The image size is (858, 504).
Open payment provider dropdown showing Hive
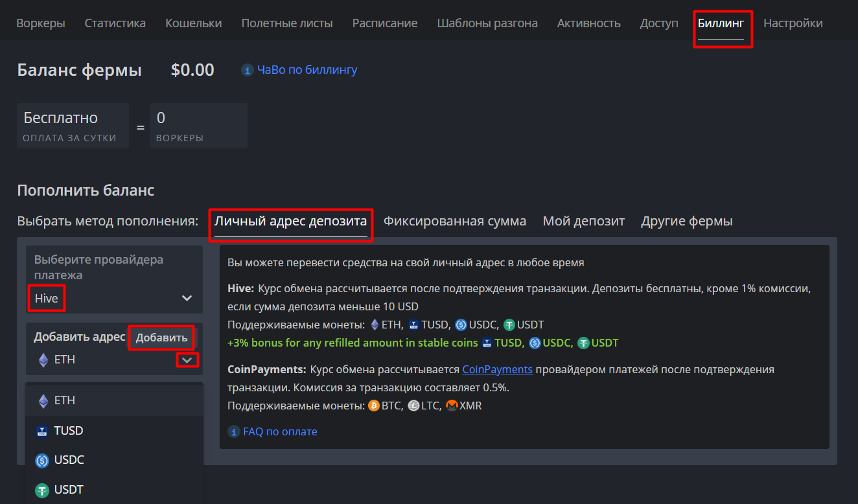coord(114,280)
